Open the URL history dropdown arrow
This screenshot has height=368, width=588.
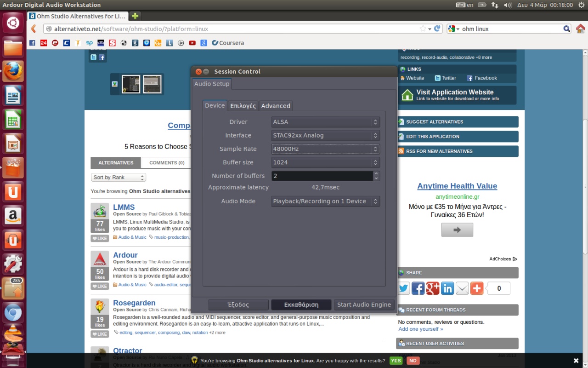coord(430,29)
